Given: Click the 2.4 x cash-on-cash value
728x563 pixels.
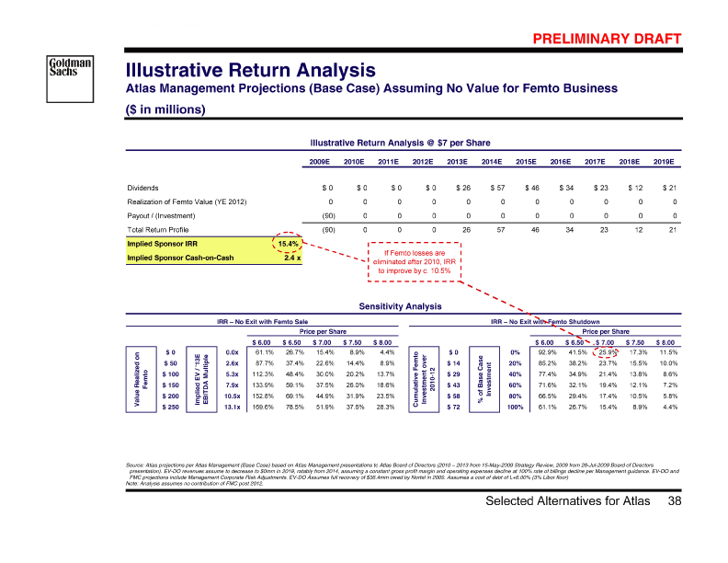Looking at the screenshot, I should coord(291,258).
